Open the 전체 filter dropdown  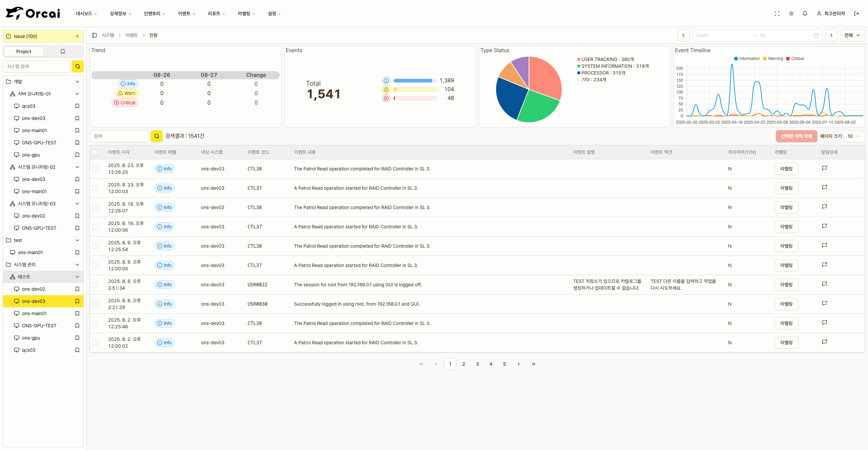(852, 35)
